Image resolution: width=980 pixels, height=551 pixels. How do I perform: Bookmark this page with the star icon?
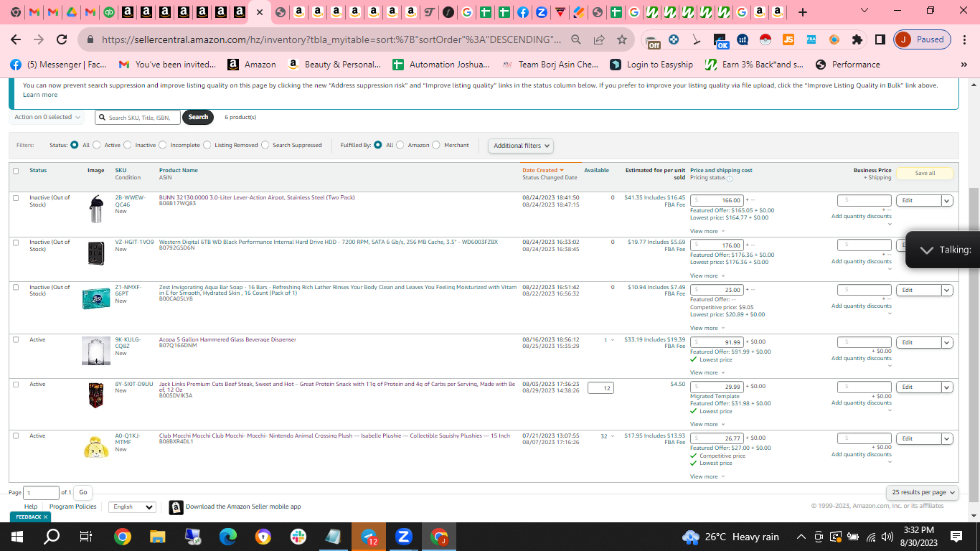click(621, 39)
